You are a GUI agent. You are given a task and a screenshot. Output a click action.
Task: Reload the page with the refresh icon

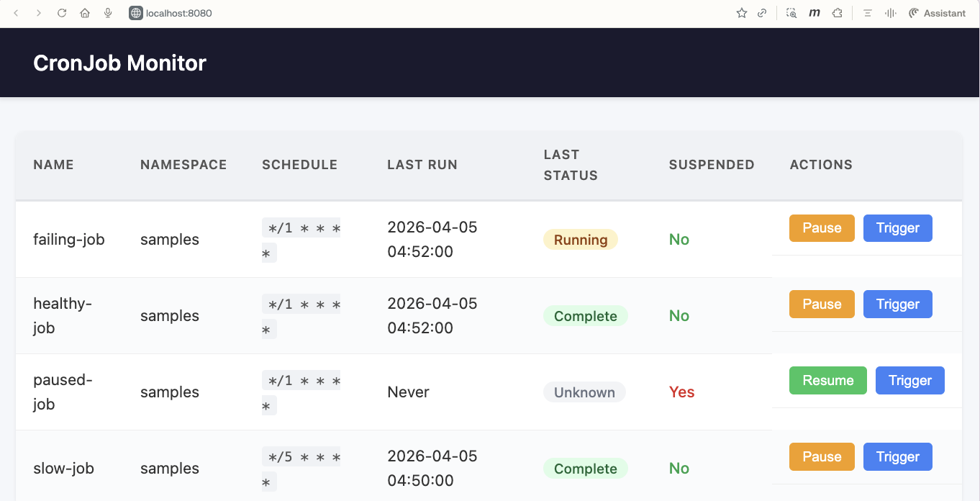[x=62, y=13]
